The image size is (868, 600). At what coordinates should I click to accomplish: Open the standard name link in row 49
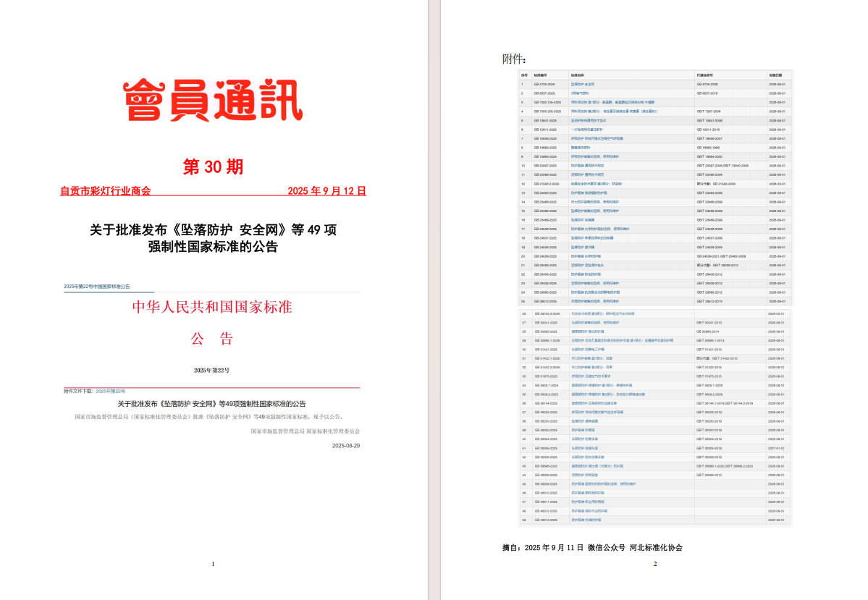pyautogui.click(x=586, y=520)
